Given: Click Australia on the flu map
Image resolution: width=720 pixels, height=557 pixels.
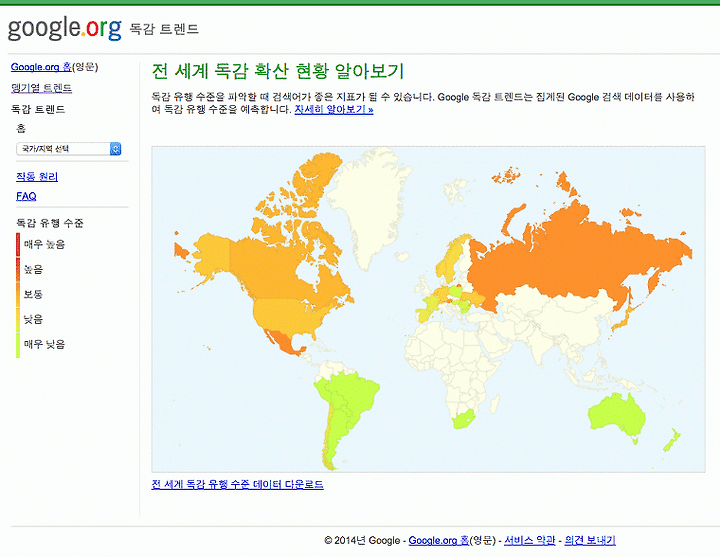Looking at the screenshot, I should tap(615, 416).
